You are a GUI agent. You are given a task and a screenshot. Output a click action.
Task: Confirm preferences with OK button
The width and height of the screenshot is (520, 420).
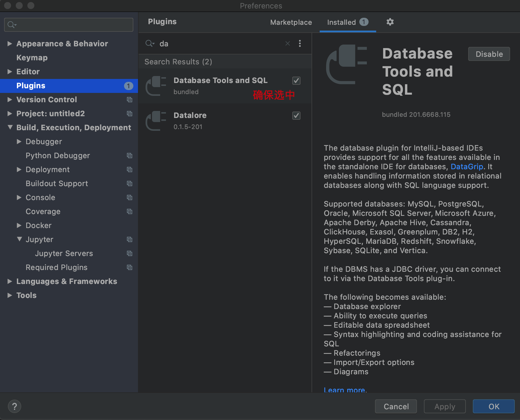(494, 406)
